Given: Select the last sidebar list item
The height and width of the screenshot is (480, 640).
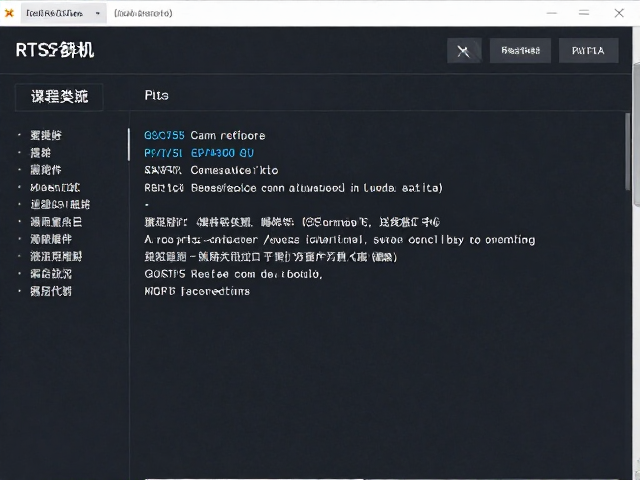Looking at the screenshot, I should pyautogui.click(x=51, y=291).
